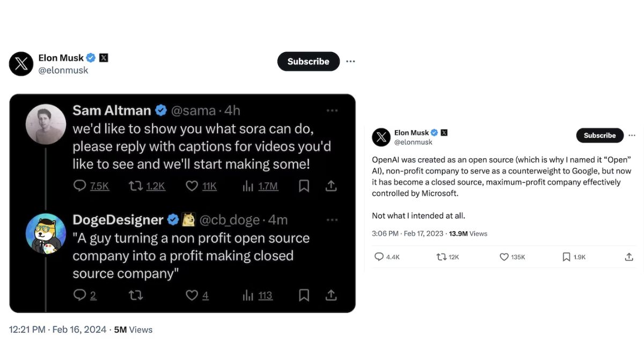Click the Subscribe button on the right tweet
This screenshot has height=362, width=644.
(x=599, y=135)
